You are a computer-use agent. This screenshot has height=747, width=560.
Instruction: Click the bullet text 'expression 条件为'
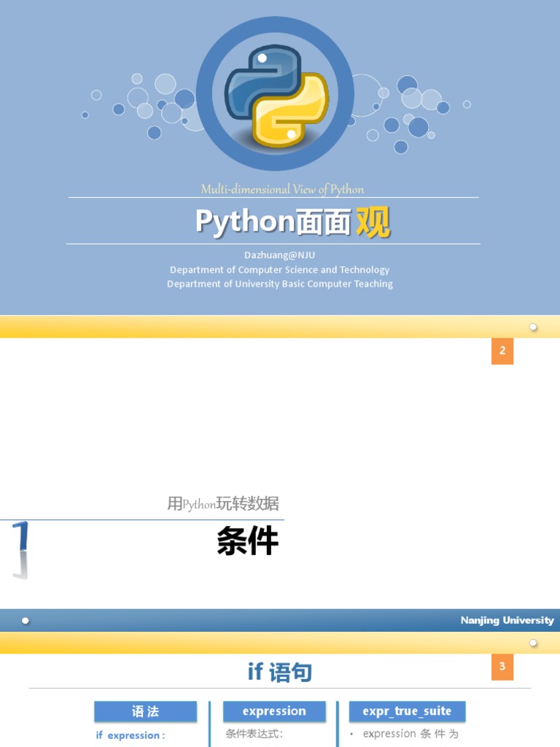point(411,734)
